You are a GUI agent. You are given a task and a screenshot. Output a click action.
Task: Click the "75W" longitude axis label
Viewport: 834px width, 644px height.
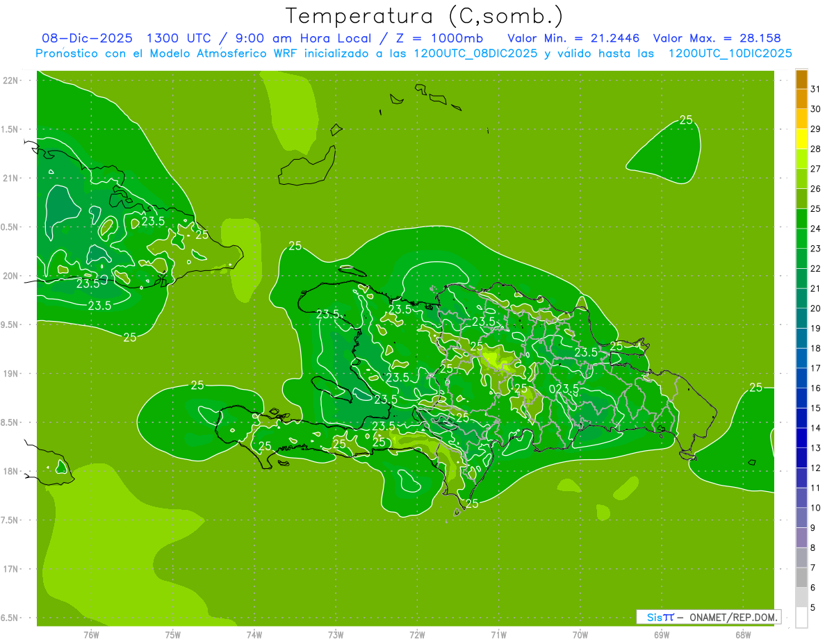[173, 634]
